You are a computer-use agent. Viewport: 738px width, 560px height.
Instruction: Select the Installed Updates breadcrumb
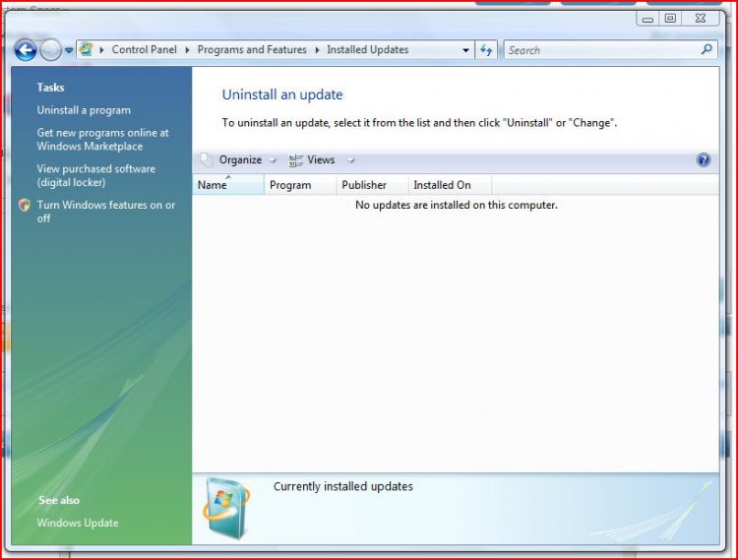(x=368, y=50)
